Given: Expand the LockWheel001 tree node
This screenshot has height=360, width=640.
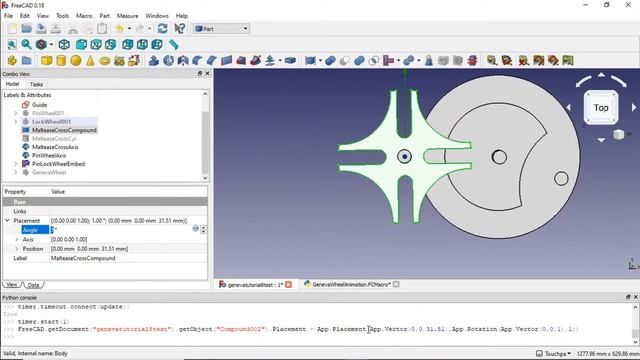Looking at the screenshot, I should tap(16, 122).
